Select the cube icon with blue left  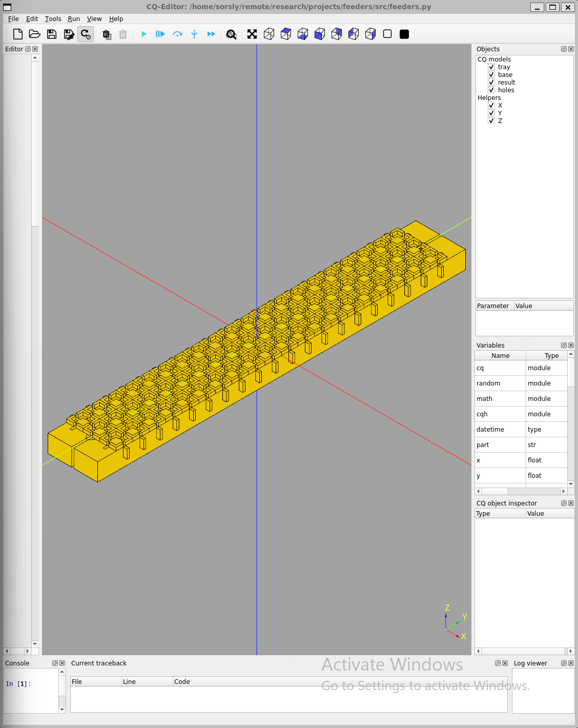click(x=354, y=34)
